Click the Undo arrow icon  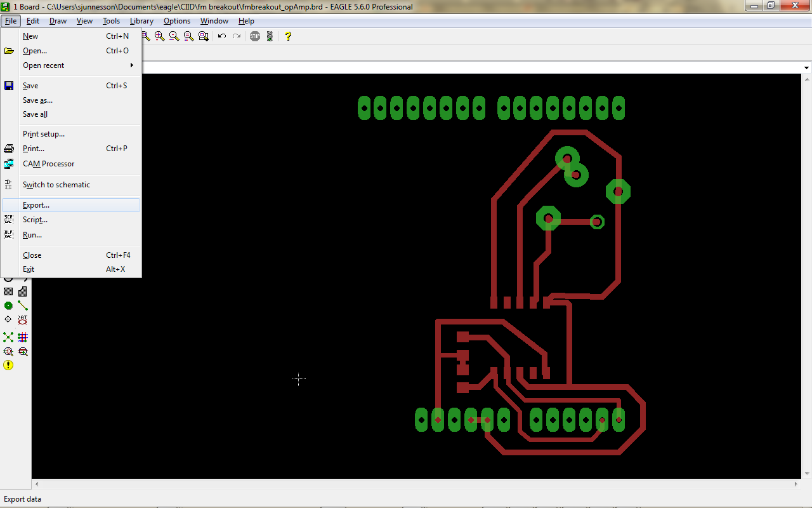pos(222,36)
